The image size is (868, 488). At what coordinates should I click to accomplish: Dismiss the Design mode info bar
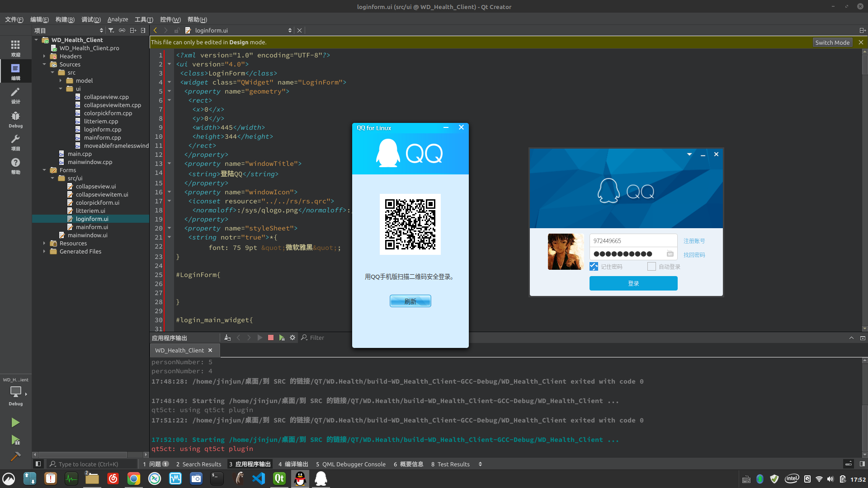[x=861, y=42]
